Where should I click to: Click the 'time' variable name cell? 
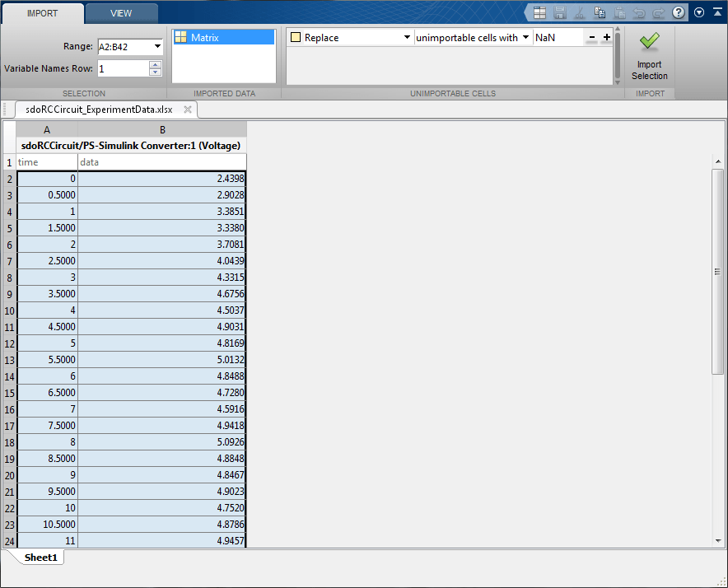click(47, 162)
